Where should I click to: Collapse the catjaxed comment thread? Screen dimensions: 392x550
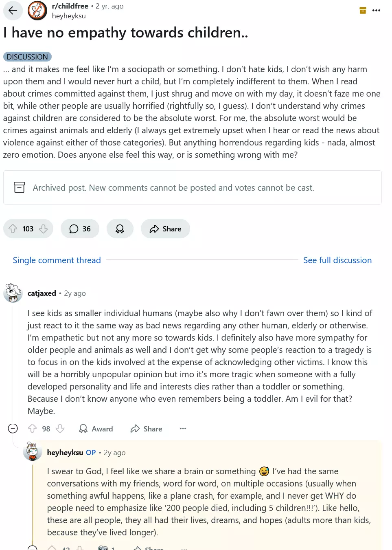point(13,428)
